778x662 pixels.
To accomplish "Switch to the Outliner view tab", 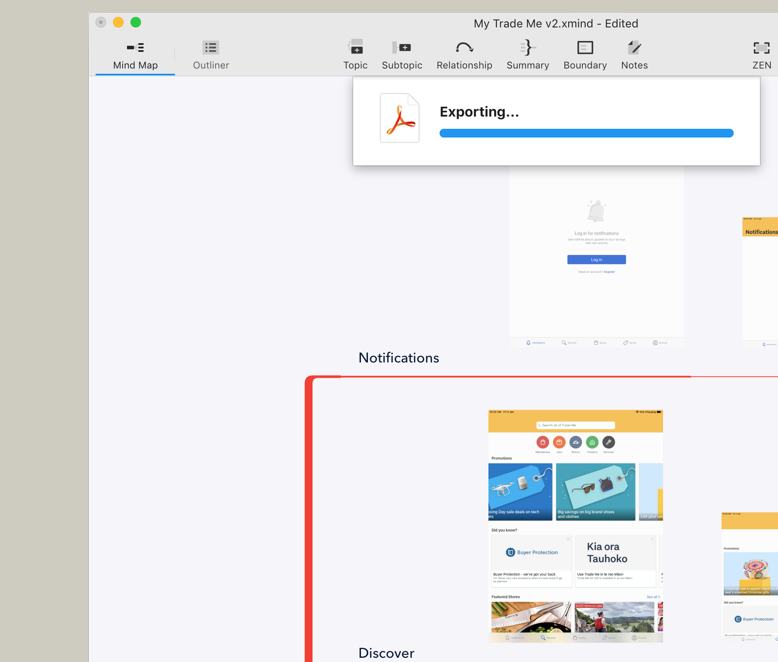I will click(x=211, y=55).
